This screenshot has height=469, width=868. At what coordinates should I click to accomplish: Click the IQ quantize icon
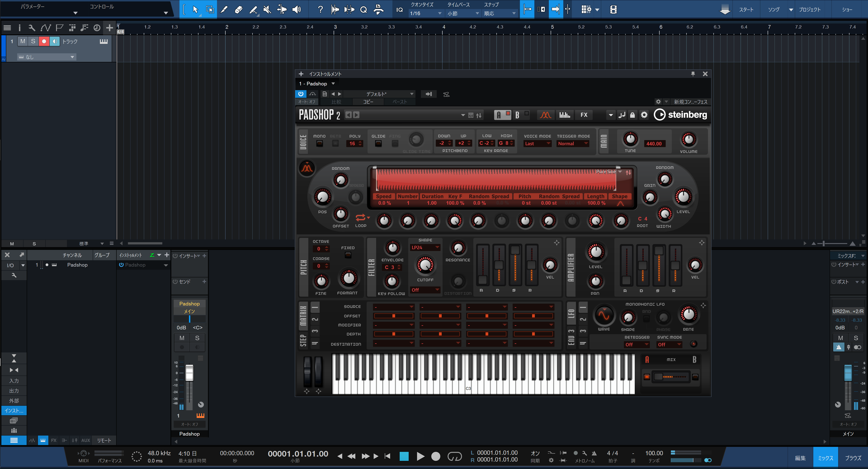click(400, 9)
